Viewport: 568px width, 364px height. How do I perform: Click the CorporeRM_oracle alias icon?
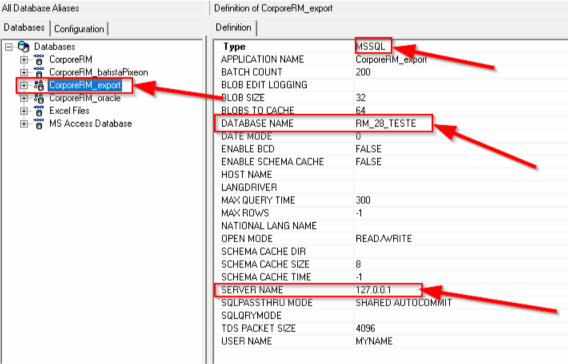click(x=39, y=98)
